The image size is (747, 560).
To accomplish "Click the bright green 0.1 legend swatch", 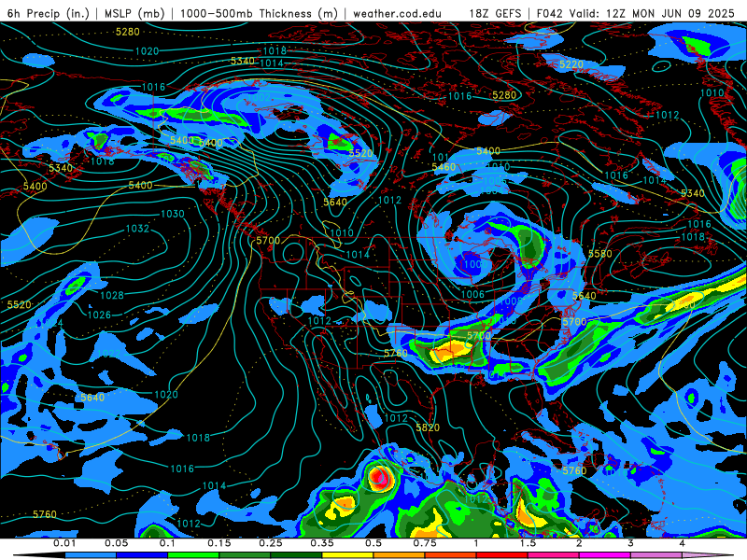I will (x=193, y=555).
